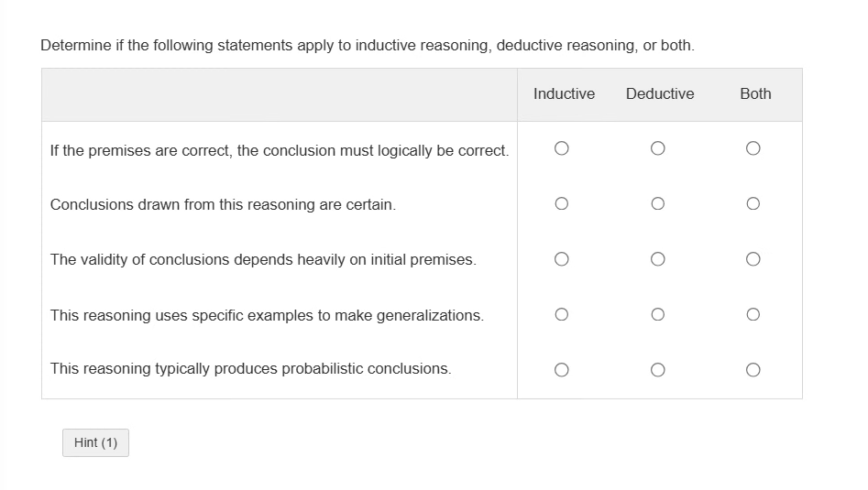Select Deductive for 'probabilistic conclusions' statement

pos(657,370)
